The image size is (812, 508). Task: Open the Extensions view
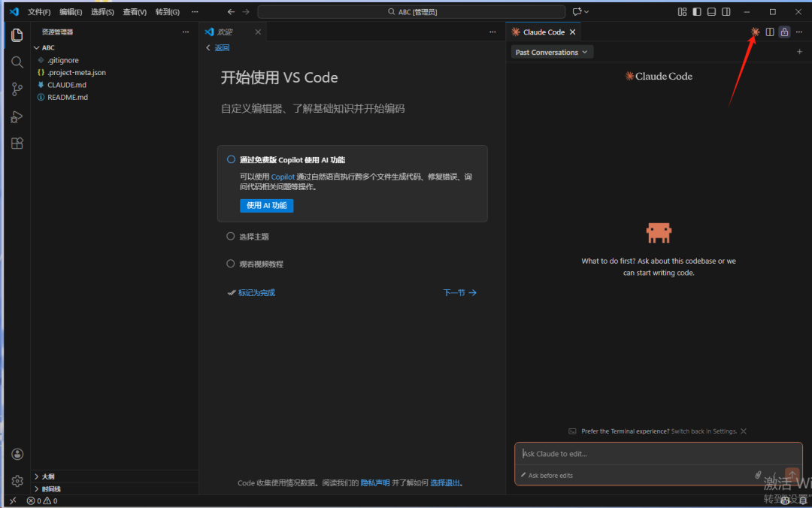point(17,144)
